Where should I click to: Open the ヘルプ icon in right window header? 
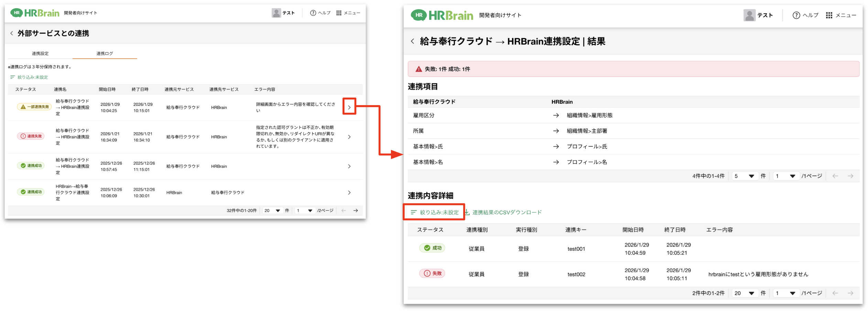coord(796,15)
